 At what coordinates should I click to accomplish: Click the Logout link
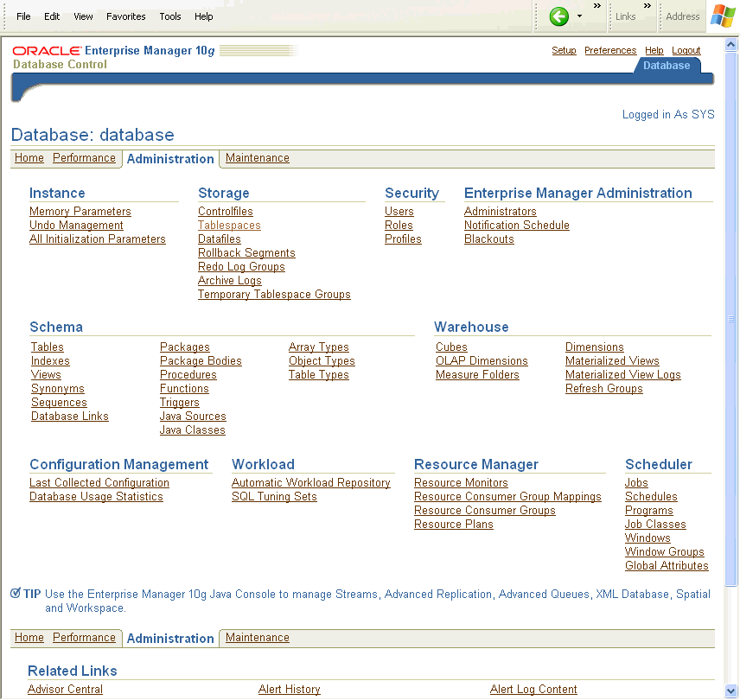pos(686,51)
